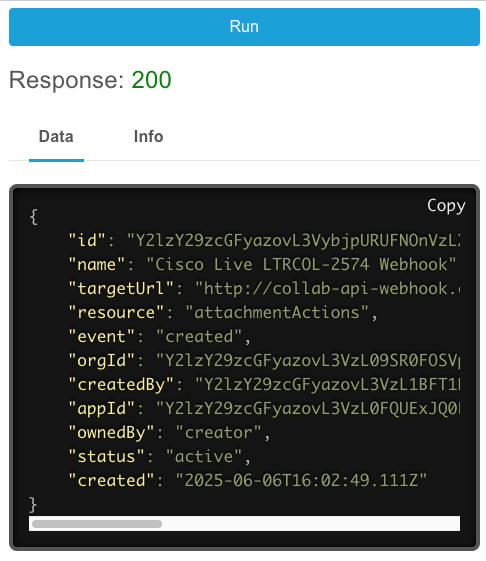
Task: Click the webhook name value text
Action: [301, 264]
